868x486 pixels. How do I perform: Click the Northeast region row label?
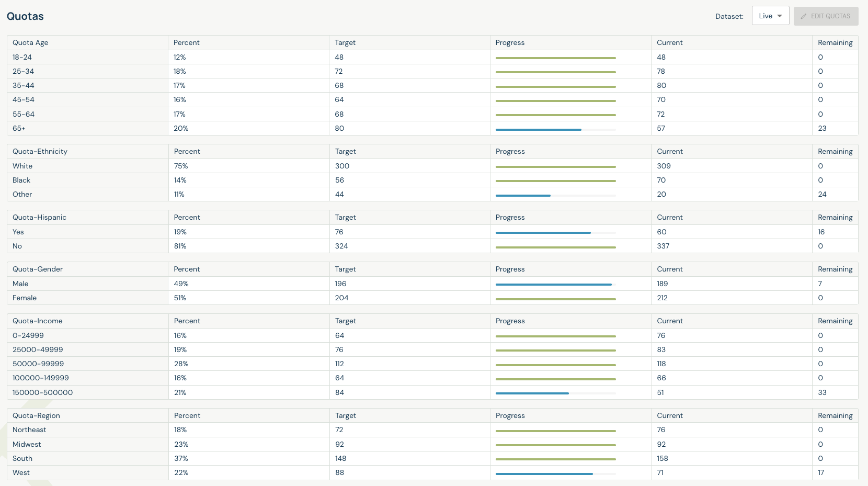29,430
